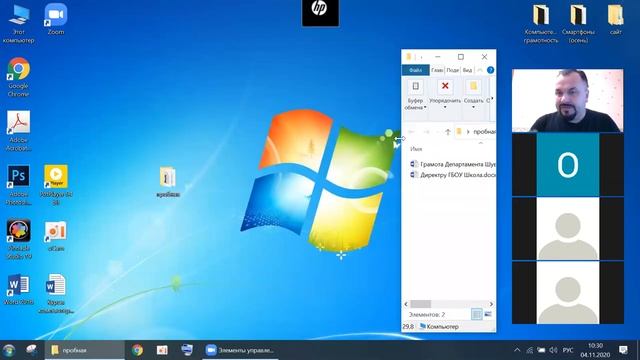The height and width of the screenshot is (360, 640).
Task: Click the пробная address bar path
Action: point(484,132)
